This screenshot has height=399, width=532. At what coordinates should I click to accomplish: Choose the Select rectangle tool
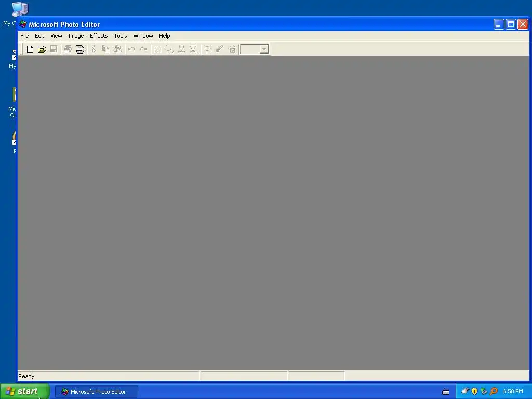pyautogui.click(x=157, y=49)
